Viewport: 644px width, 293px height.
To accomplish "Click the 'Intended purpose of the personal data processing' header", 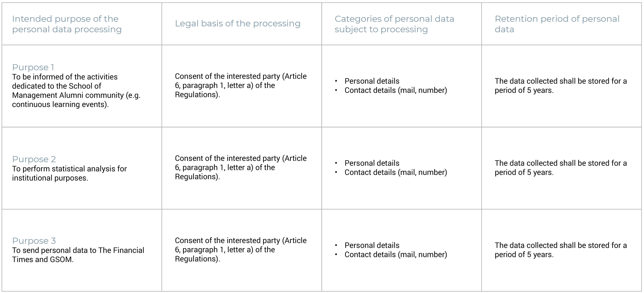I will click(67, 24).
